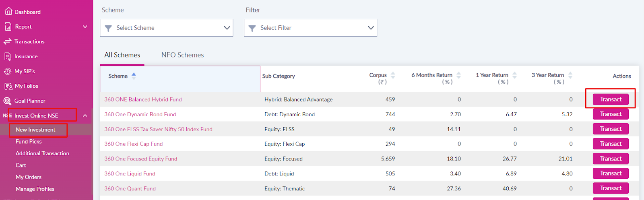Open 360 ONE Balanced Hybrid Fund link
This screenshot has height=200, width=644.
click(143, 99)
